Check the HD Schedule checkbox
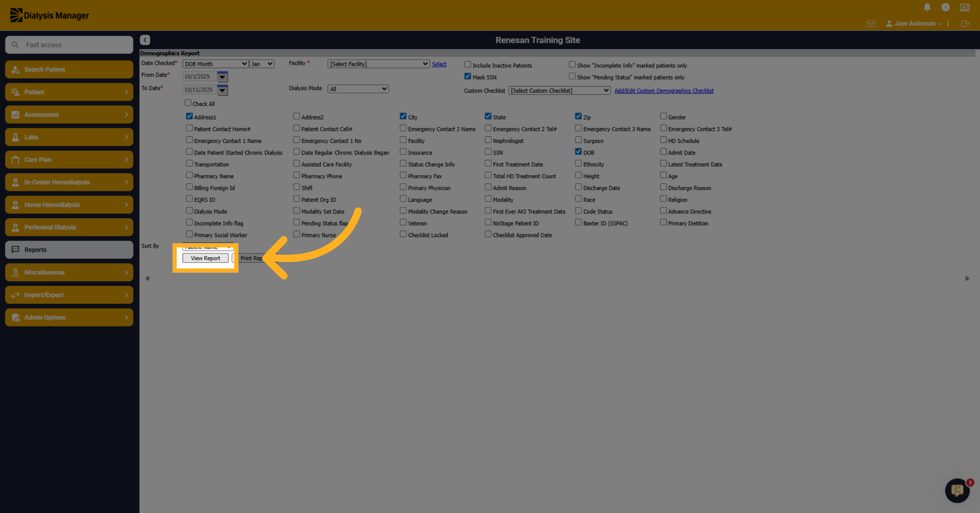 tap(663, 140)
